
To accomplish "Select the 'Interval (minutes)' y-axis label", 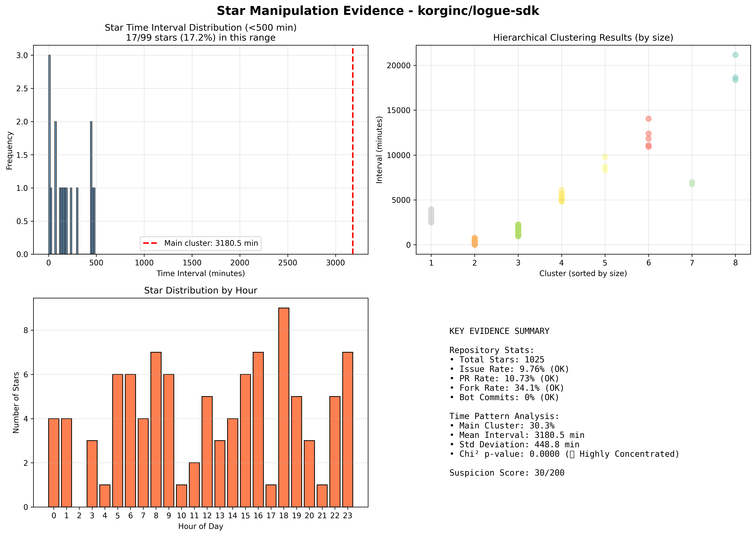I will (379, 149).
